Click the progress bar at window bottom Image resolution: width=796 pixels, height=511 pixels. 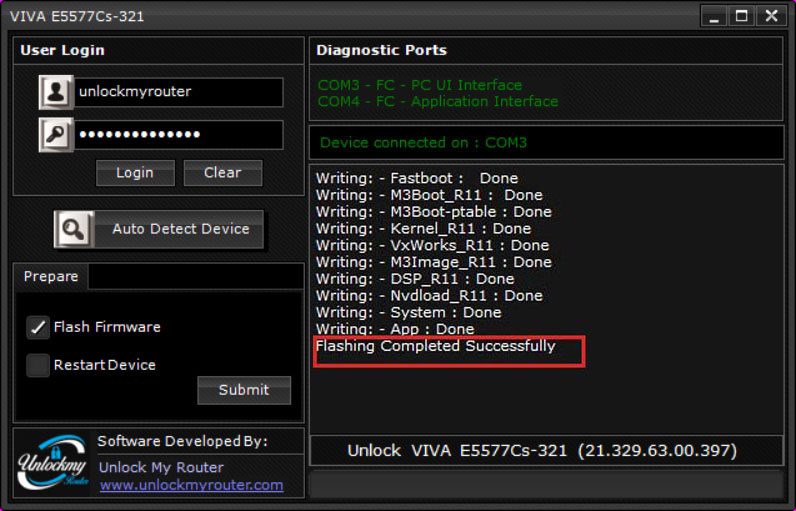(547, 485)
